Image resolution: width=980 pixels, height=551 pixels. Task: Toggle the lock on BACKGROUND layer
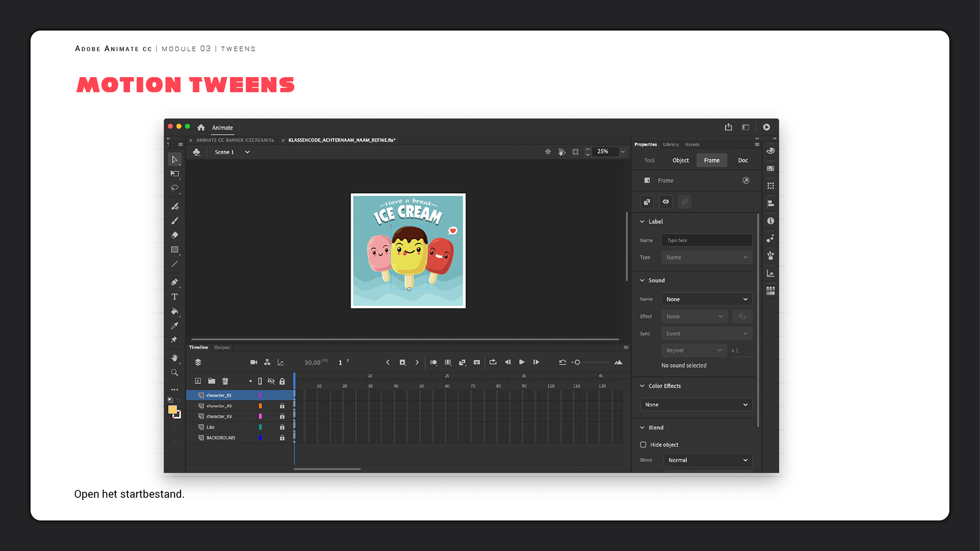(x=282, y=438)
